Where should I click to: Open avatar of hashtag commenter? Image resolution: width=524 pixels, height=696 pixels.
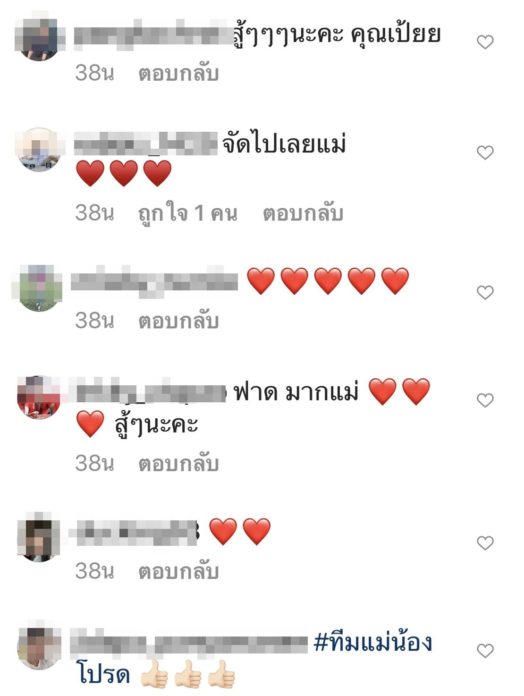pyautogui.click(x=38, y=648)
